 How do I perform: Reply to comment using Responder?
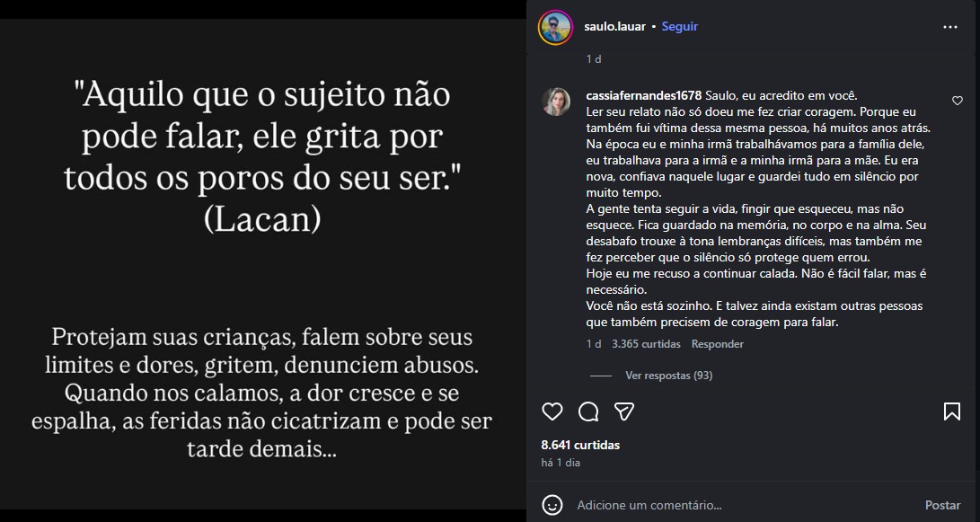click(x=717, y=344)
